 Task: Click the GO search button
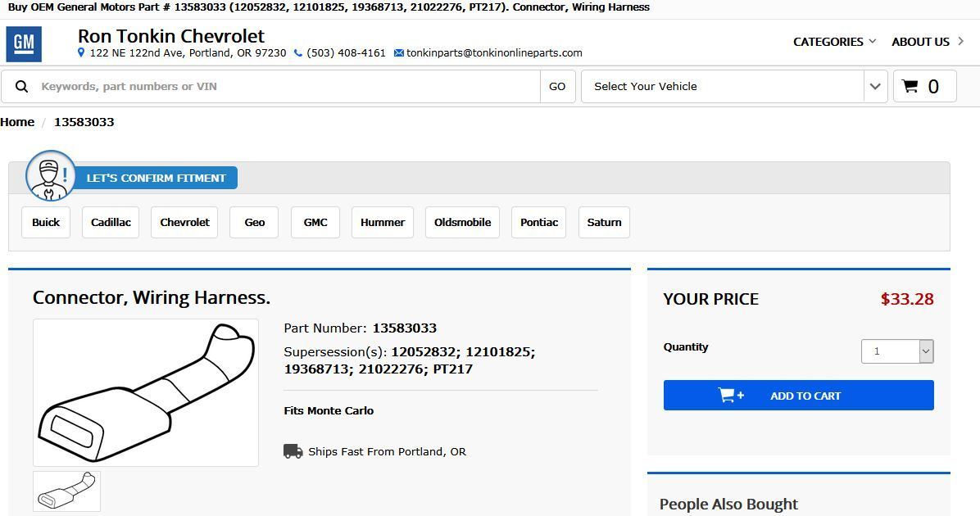[557, 87]
